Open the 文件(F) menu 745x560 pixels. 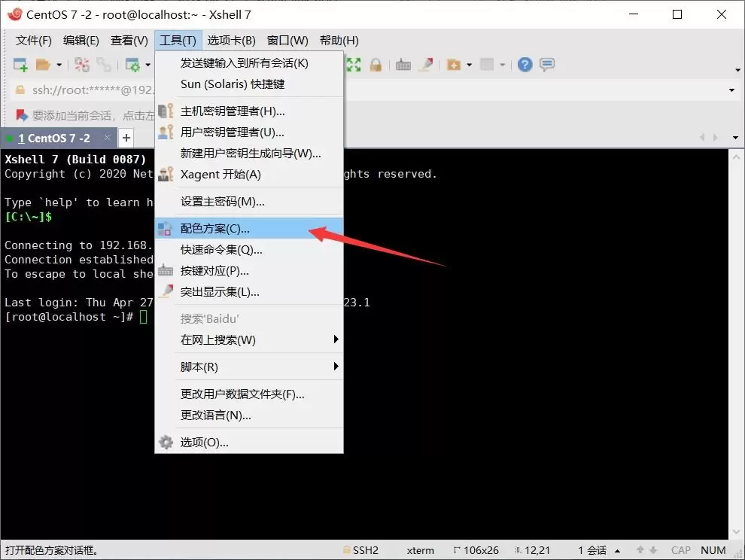(x=34, y=41)
